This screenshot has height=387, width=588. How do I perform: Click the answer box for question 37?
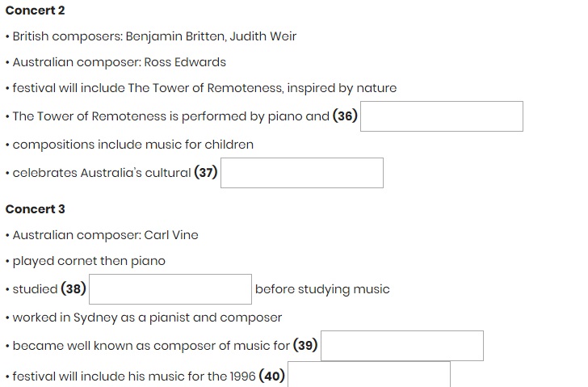click(x=302, y=173)
